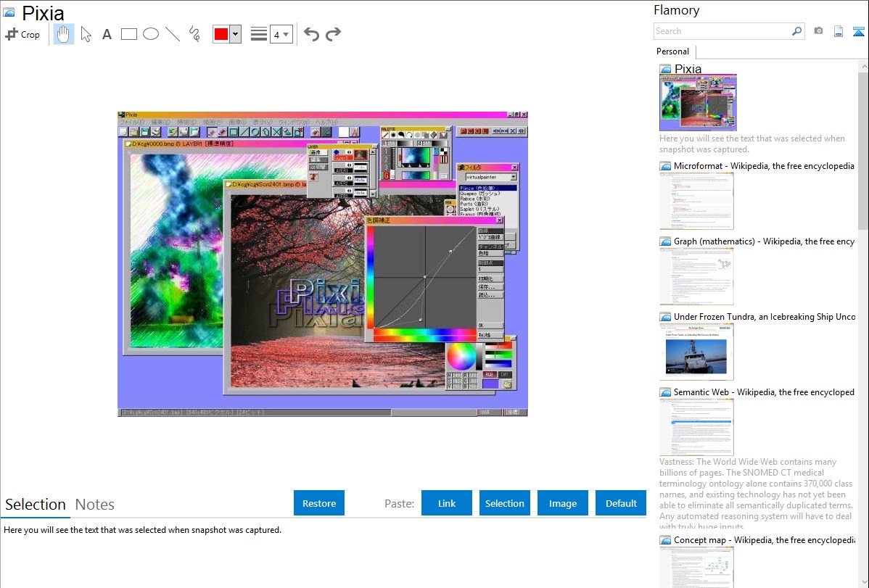Image resolution: width=869 pixels, height=588 pixels.
Task: Undo the last annotation
Action: point(311,34)
